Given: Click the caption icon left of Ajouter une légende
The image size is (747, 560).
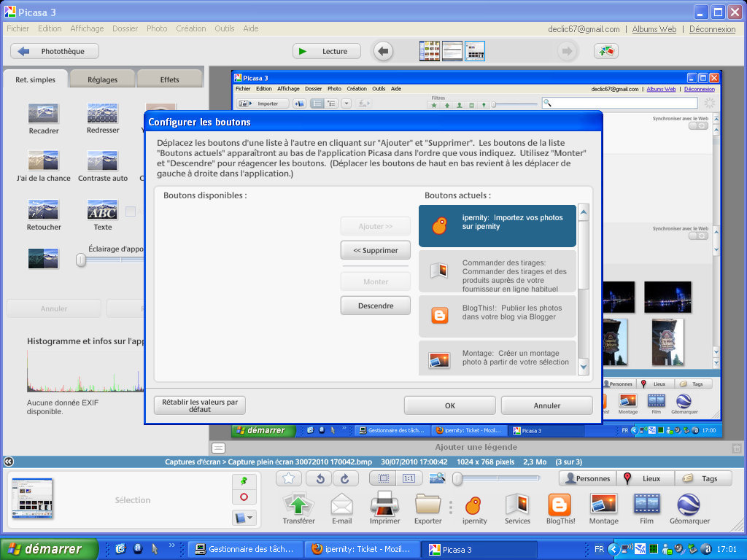Looking at the screenshot, I should (218, 448).
